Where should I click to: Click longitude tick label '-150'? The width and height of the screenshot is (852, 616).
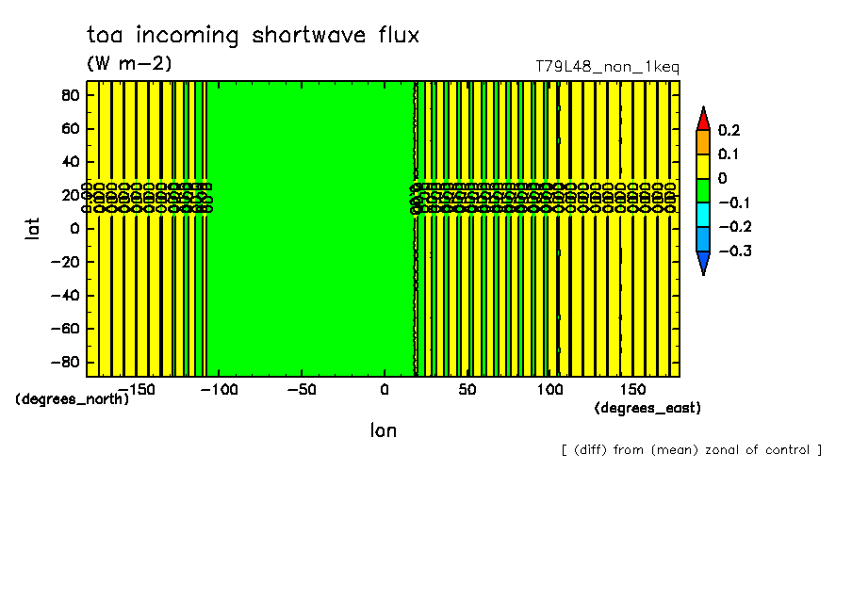pos(137,390)
